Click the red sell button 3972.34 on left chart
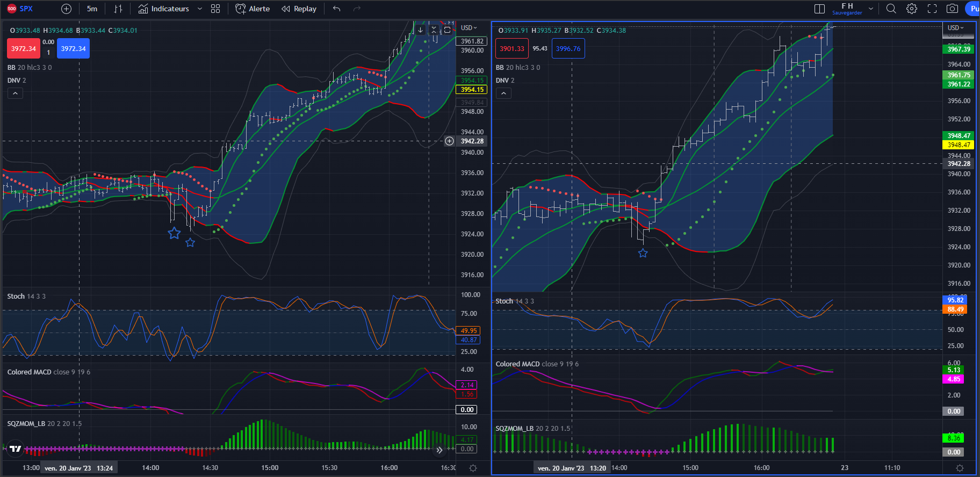This screenshot has height=477, width=980. (24, 48)
